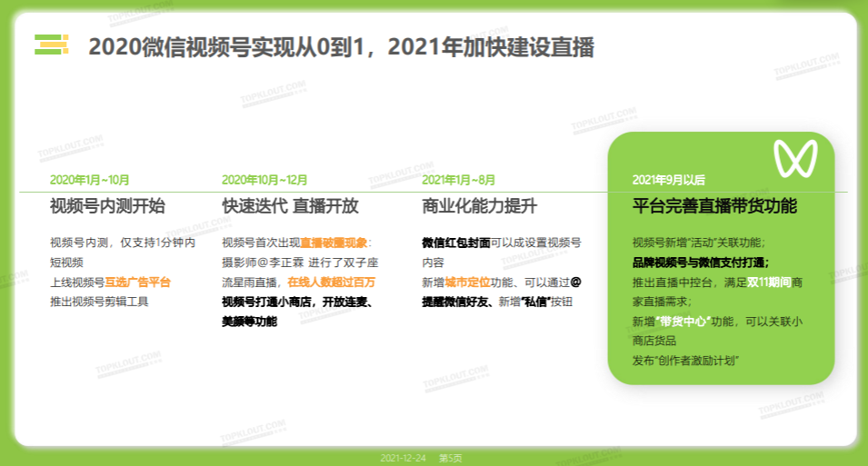This screenshot has width=868, height=466.
Task: Click the line '发布"创作者激励计划"'
Action: [x=686, y=361]
